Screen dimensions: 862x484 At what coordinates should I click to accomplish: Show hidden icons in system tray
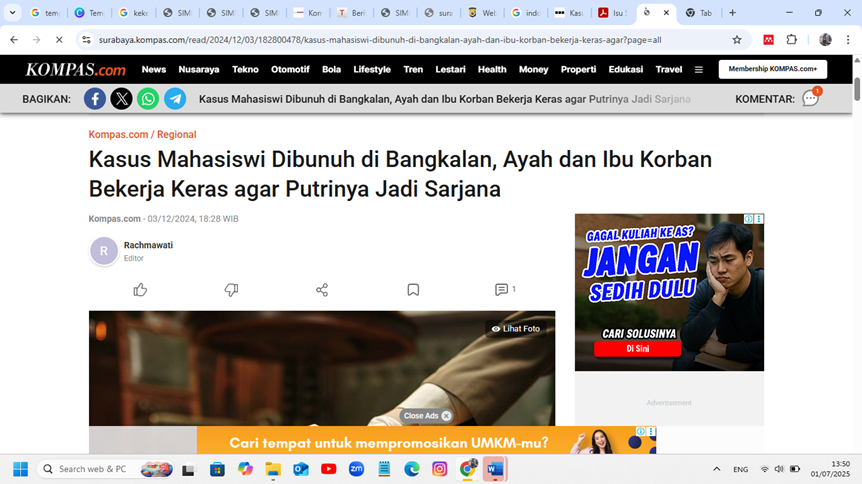click(x=716, y=469)
